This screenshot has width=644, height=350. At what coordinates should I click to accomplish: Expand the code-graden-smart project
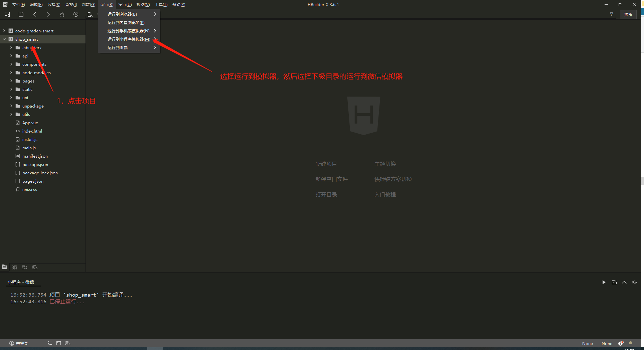tap(4, 31)
